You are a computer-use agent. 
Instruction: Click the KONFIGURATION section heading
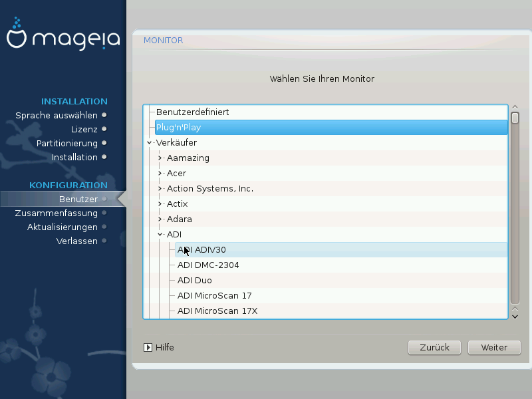[x=68, y=186]
